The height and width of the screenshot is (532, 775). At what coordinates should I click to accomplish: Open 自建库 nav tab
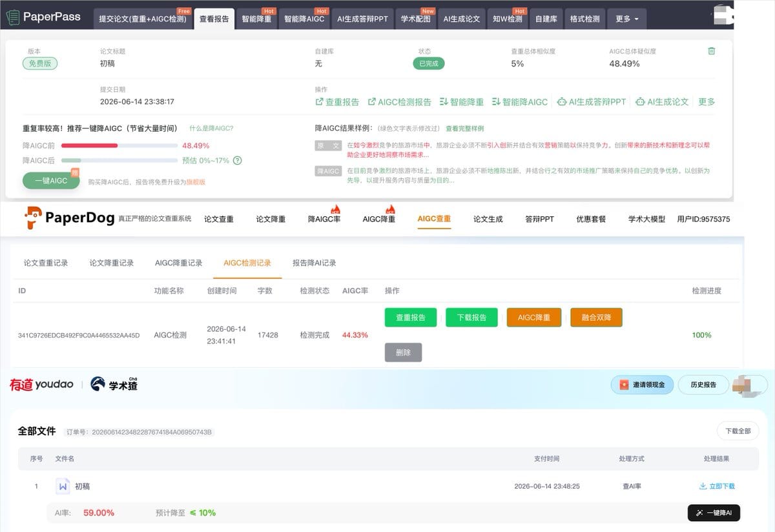(546, 19)
